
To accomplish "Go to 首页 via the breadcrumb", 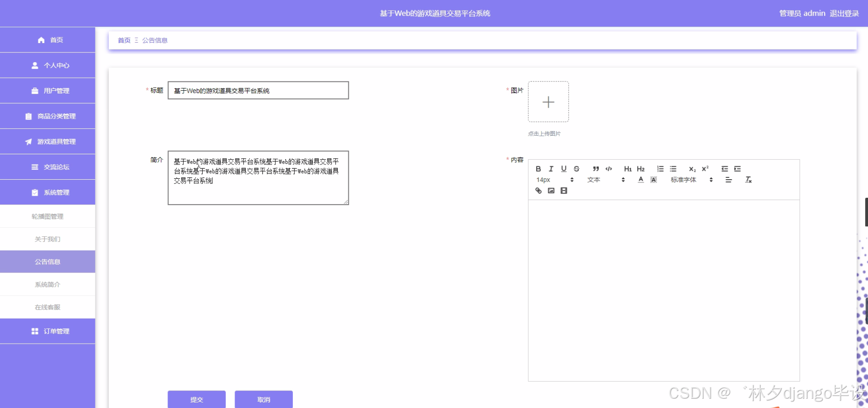I will pos(124,40).
